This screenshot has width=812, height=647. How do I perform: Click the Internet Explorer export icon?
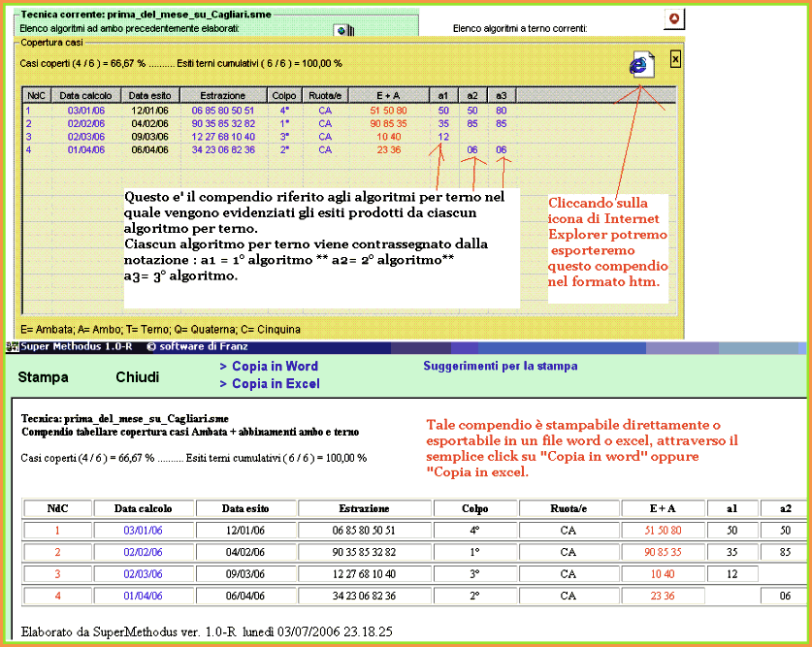[641, 65]
